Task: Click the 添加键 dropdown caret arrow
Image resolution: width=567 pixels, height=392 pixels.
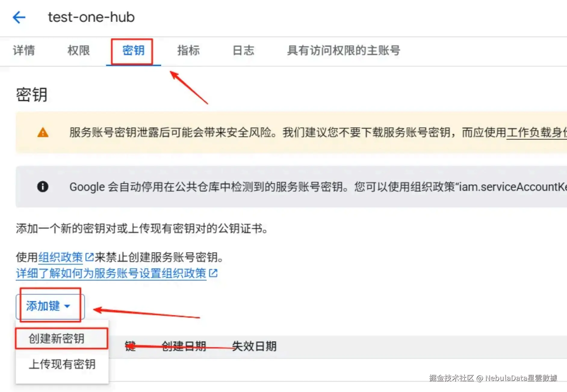Action: pos(67,306)
